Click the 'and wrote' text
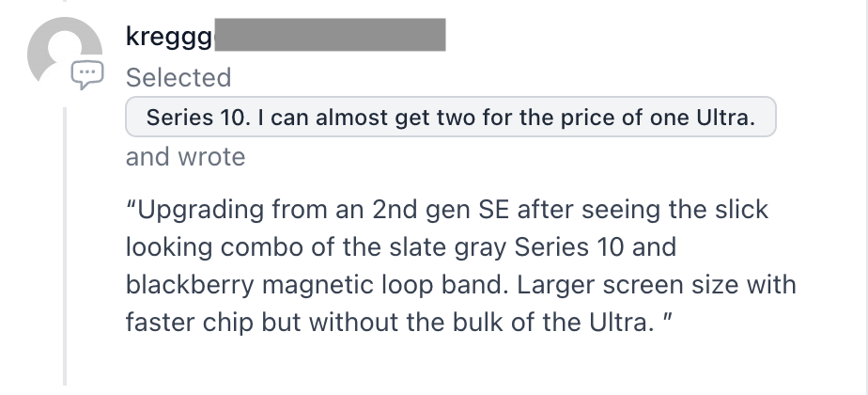The width and height of the screenshot is (868, 395). click(x=185, y=157)
